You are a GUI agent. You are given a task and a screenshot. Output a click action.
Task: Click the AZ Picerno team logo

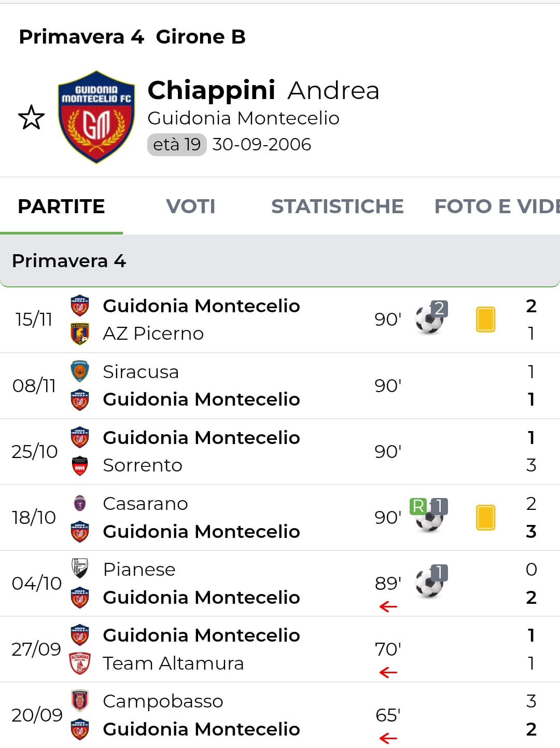(x=80, y=334)
